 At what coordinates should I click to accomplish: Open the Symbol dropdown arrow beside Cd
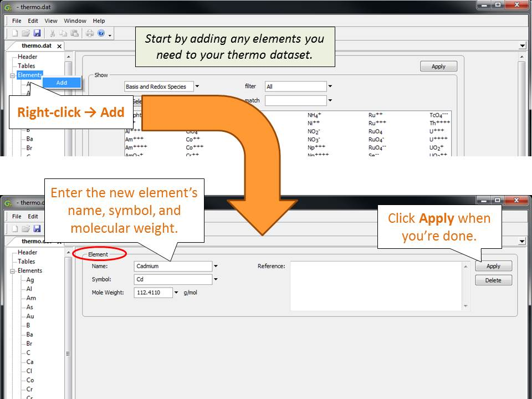click(216, 279)
